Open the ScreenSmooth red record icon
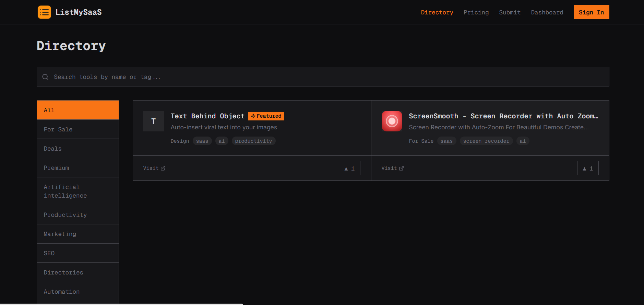This screenshot has height=305, width=644. 392,121
